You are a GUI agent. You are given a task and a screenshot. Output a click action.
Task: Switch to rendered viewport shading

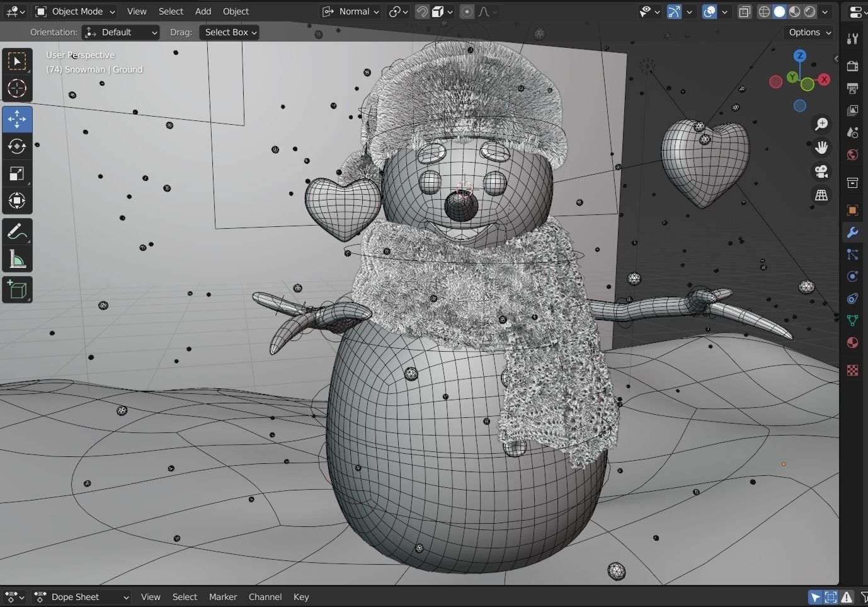tap(810, 11)
